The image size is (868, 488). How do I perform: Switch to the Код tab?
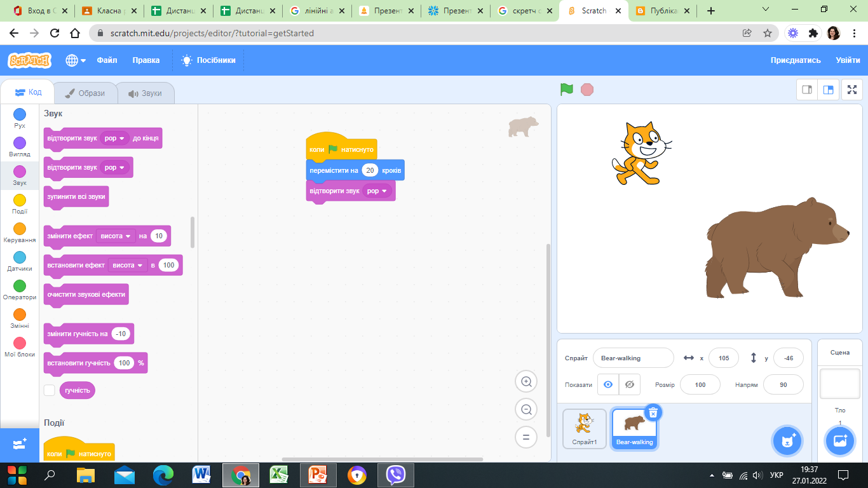tap(28, 92)
